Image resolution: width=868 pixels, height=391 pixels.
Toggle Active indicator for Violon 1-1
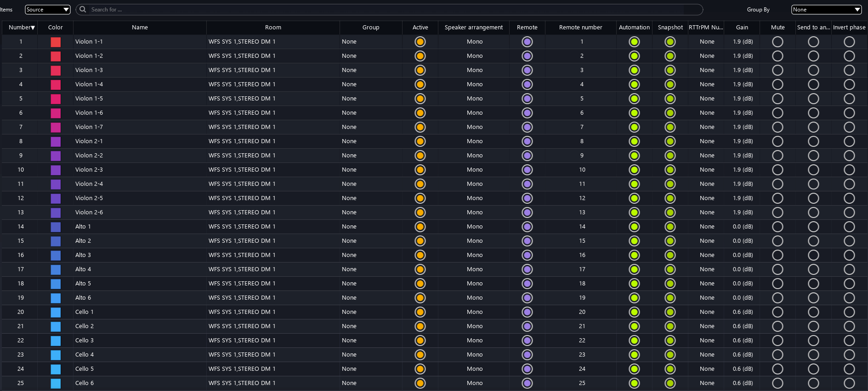420,42
